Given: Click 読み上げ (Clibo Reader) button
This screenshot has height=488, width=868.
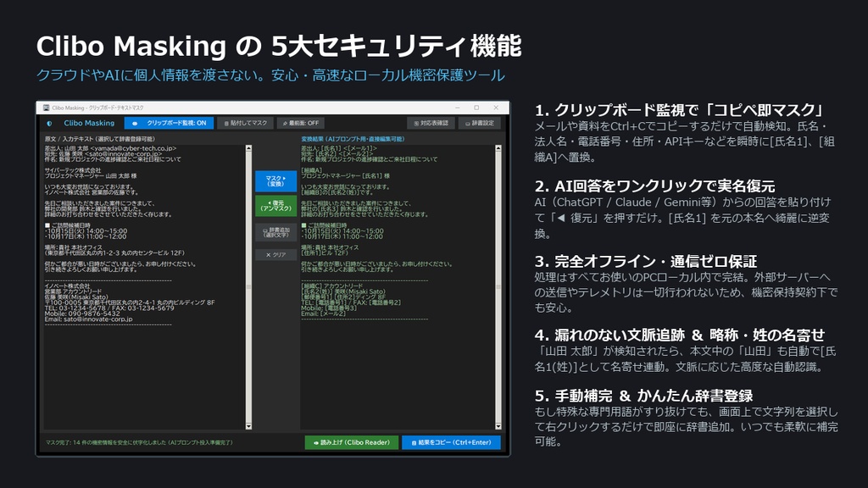Looking at the screenshot, I should tap(352, 442).
